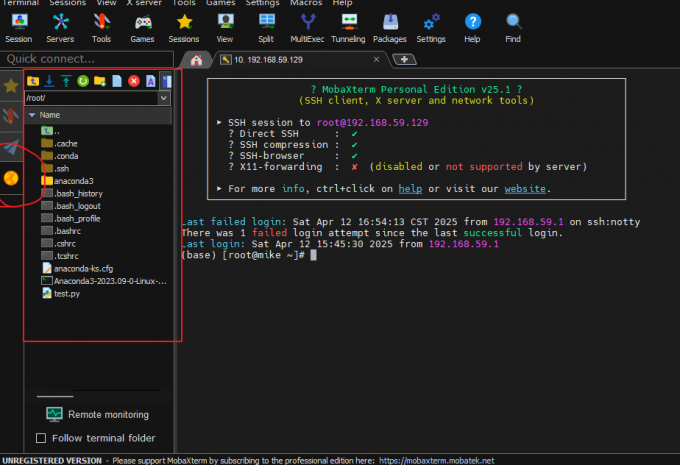
Task: Switch to the home tab
Action: (196, 60)
